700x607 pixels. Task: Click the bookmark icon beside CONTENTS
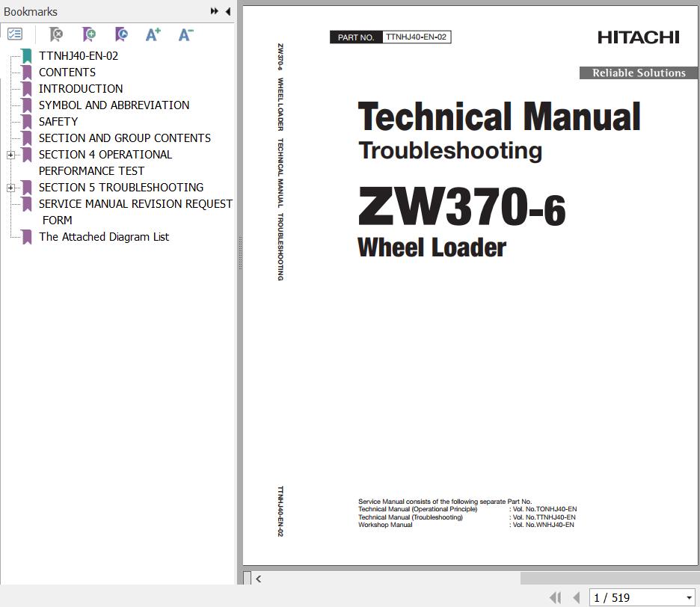(x=27, y=73)
